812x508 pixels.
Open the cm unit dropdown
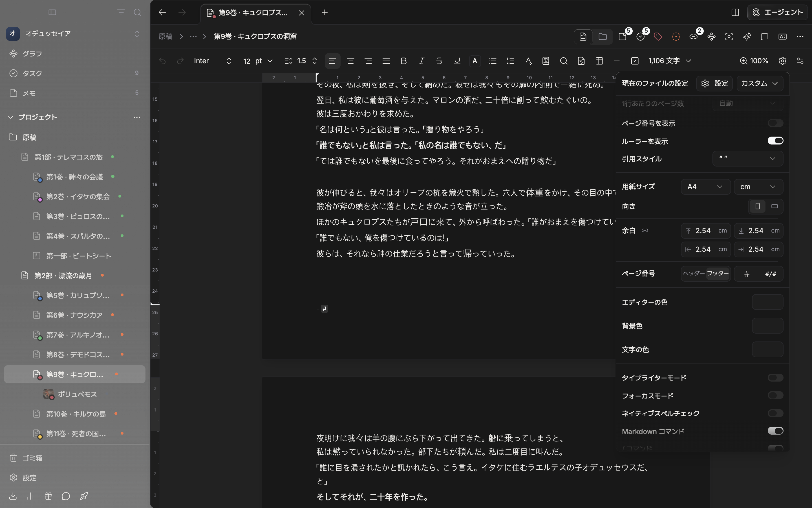pyautogui.click(x=758, y=187)
